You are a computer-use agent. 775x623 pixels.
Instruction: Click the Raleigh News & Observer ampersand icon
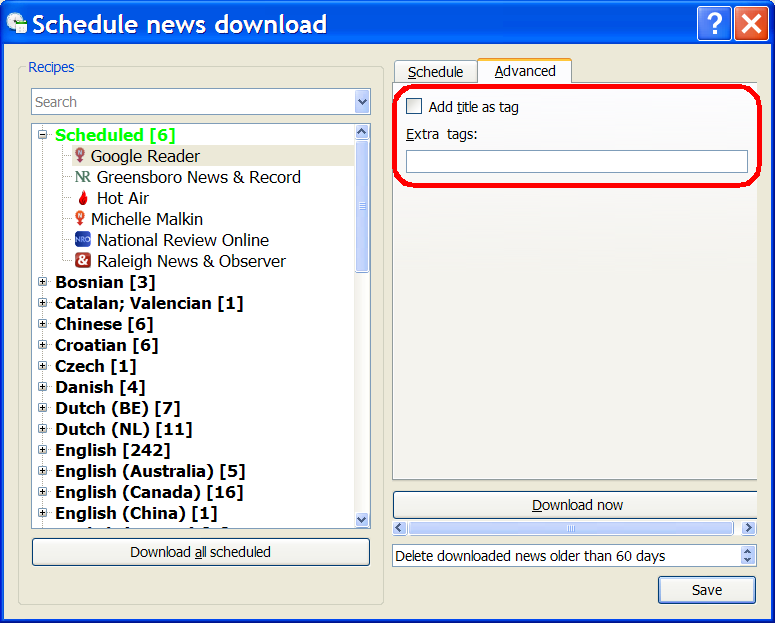(83, 260)
